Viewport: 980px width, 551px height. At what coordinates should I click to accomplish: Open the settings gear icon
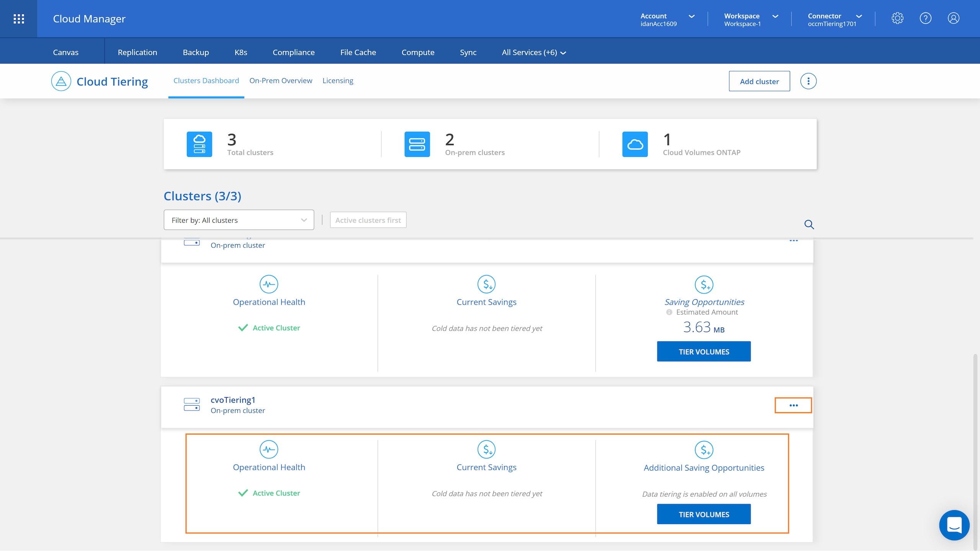click(x=897, y=18)
